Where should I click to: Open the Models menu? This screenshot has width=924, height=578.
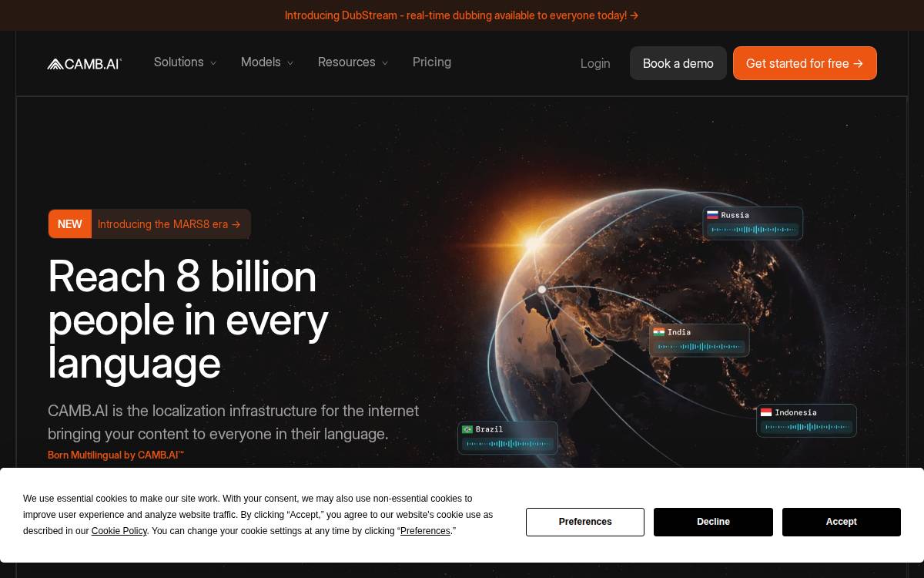(267, 62)
